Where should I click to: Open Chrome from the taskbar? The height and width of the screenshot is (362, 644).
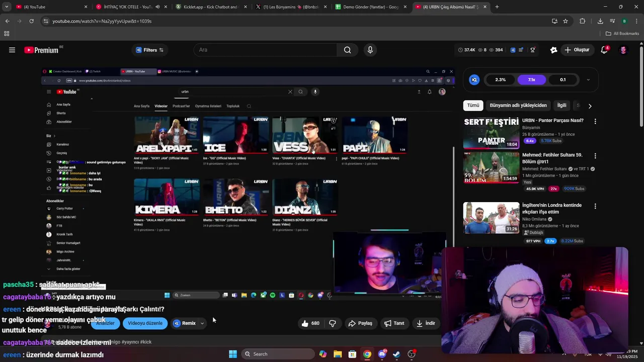[367, 354]
